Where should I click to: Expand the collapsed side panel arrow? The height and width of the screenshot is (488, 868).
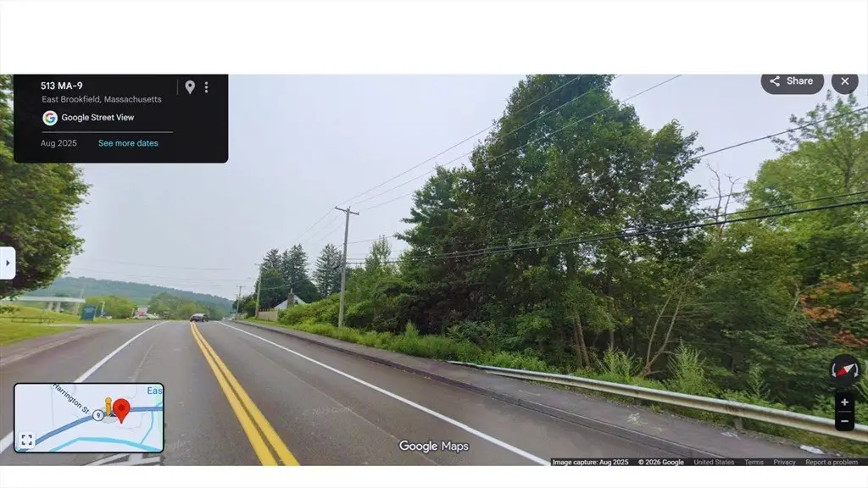pyautogui.click(x=7, y=263)
